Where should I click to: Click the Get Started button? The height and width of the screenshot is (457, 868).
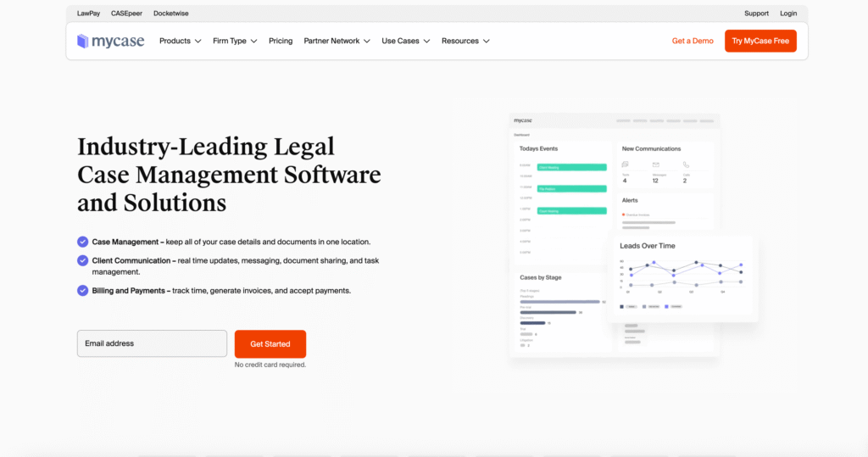pyautogui.click(x=270, y=344)
